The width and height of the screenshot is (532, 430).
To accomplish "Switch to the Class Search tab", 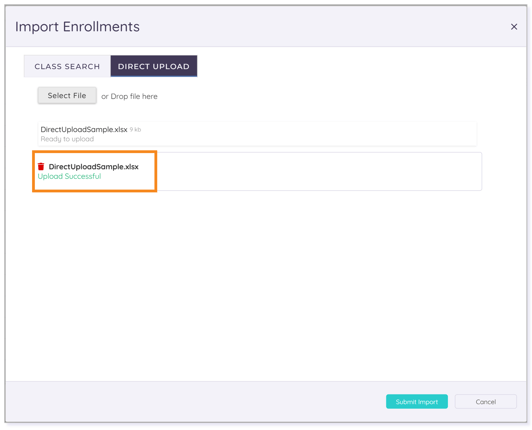I will click(x=67, y=66).
